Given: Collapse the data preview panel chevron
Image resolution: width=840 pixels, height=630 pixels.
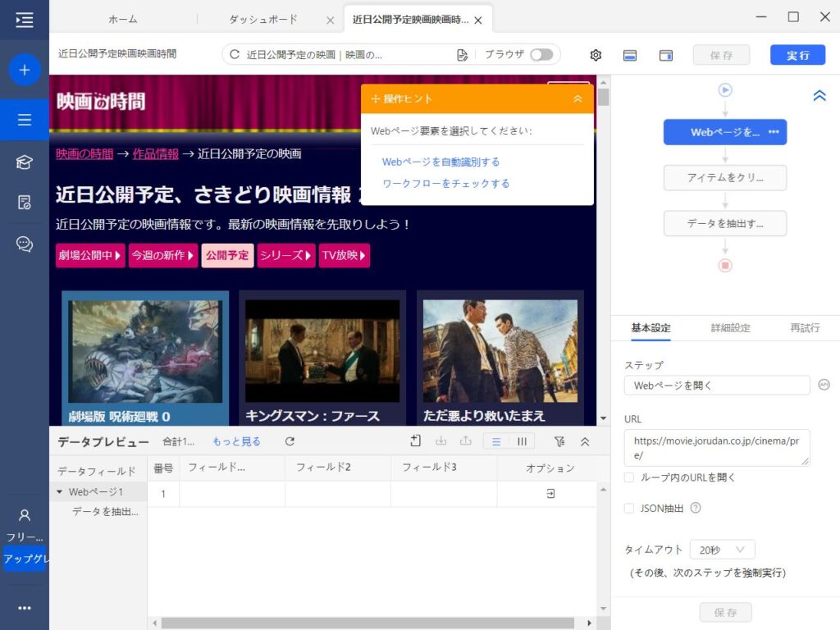Looking at the screenshot, I should [585, 441].
